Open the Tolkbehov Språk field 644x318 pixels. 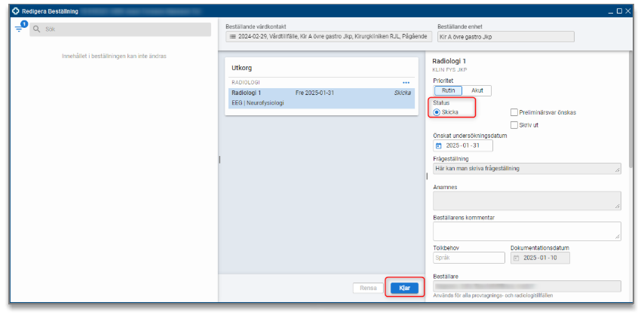[x=468, y=258]
